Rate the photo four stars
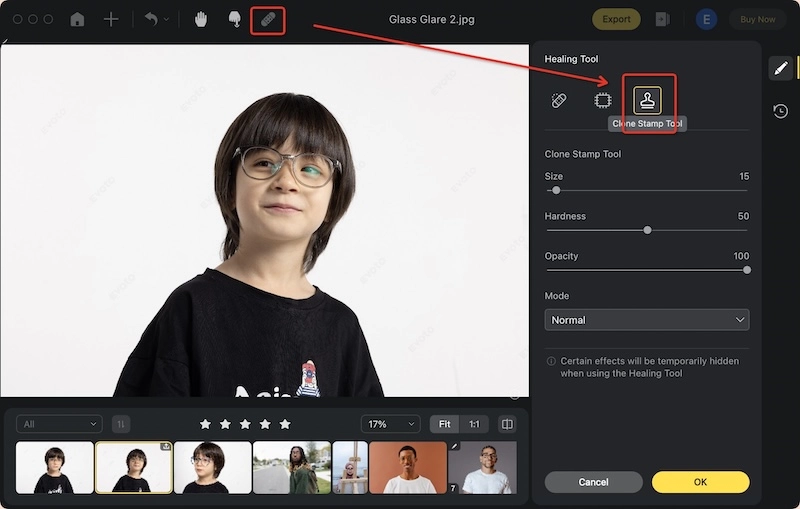Viewport: 800px width, 509px height. coord(265,424)
